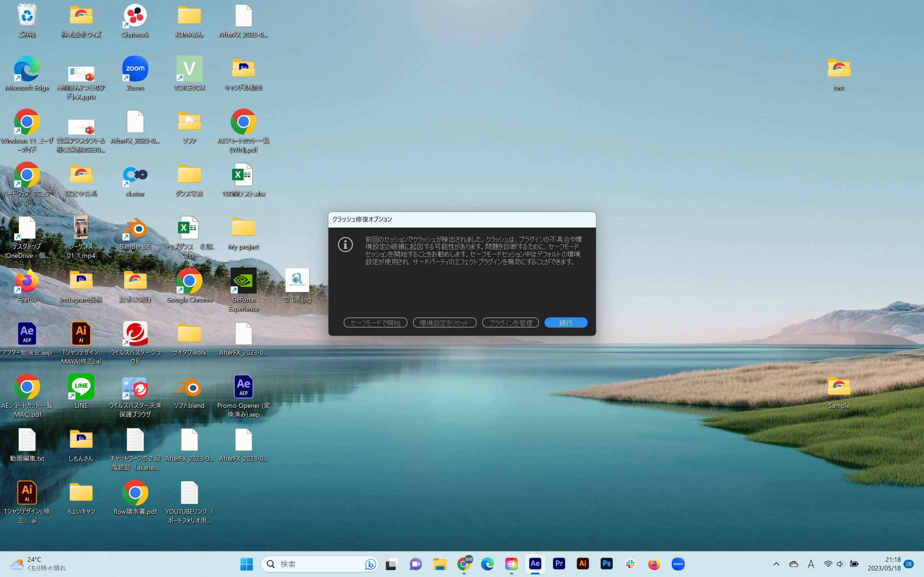The height and width of the screenshot is (577, 924).
Task: Click the セーフモードで開始 button
Action: click(375, 323)
